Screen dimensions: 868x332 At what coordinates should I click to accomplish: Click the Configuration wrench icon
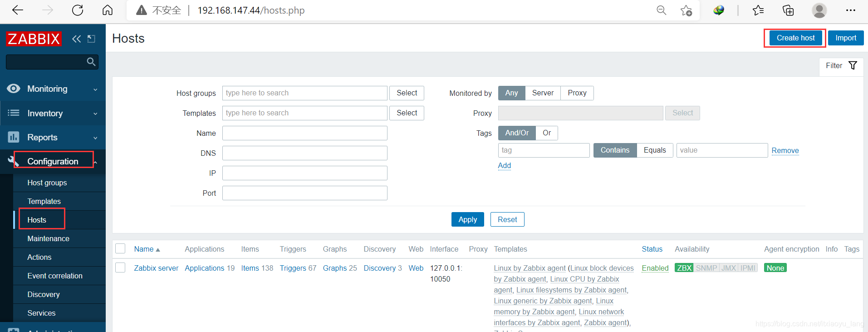pyautogui.click(x=12, y=161)
